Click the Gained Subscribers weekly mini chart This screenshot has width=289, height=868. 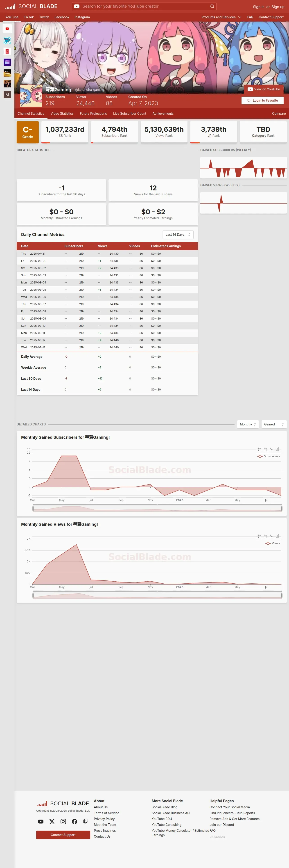pos(243,167)
